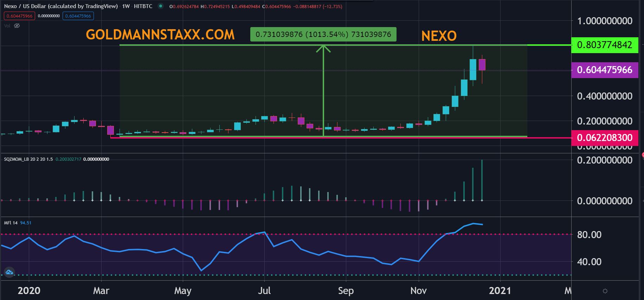Screen dimensions: 644x300
Task: Toggle the hidden Vol indicator eye icon
Action: [x=17, y=26]
